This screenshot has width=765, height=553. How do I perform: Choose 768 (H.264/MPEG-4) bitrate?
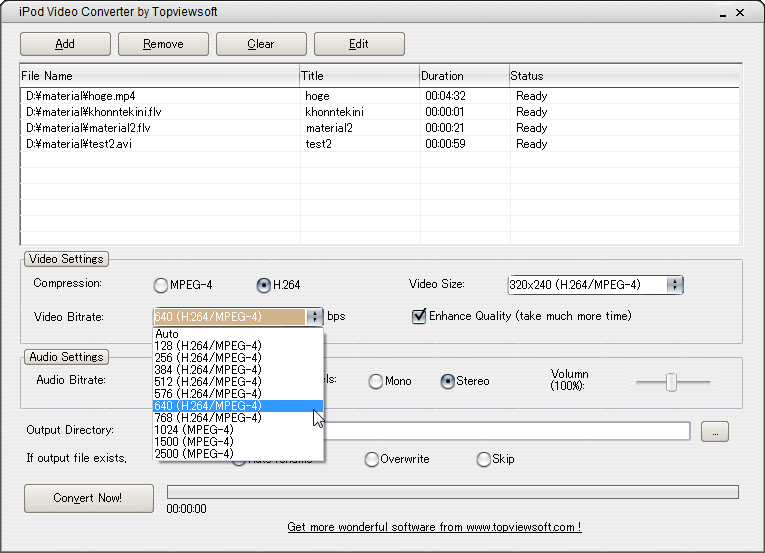[238, 418]
